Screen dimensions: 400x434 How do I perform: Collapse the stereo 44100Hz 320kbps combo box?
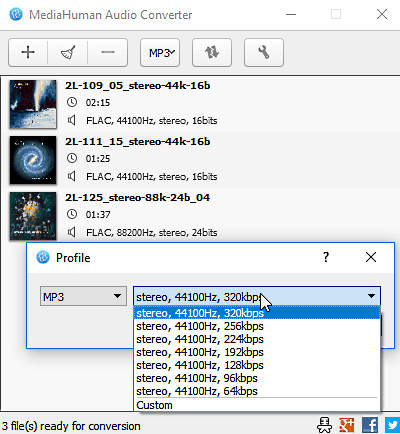(257, 296)
